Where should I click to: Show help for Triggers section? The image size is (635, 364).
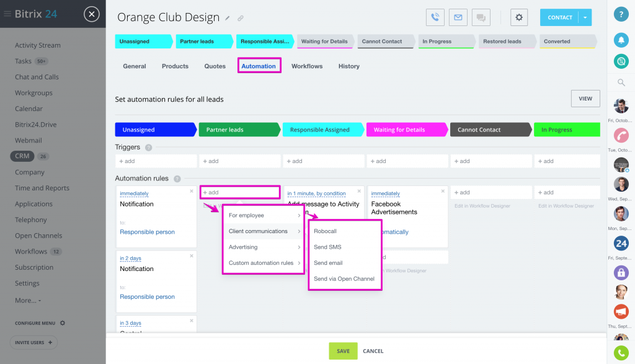(x=149, y=148)
